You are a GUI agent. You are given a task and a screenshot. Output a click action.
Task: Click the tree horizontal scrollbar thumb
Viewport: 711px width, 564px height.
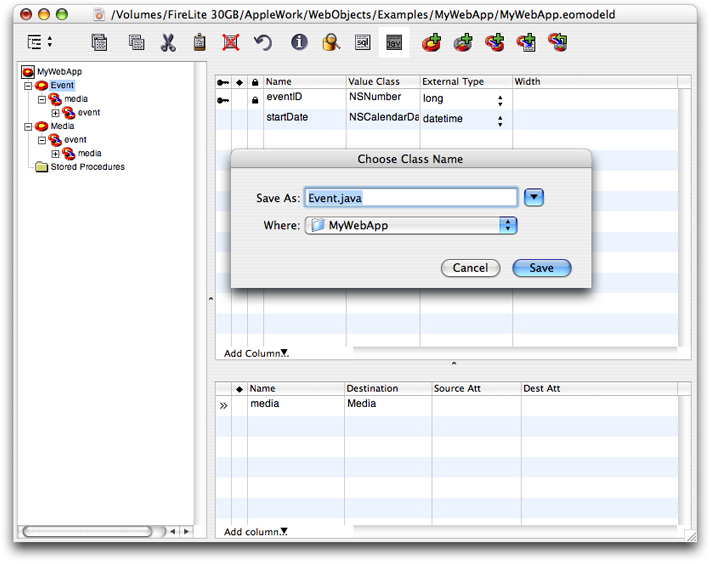click(87, 531)
